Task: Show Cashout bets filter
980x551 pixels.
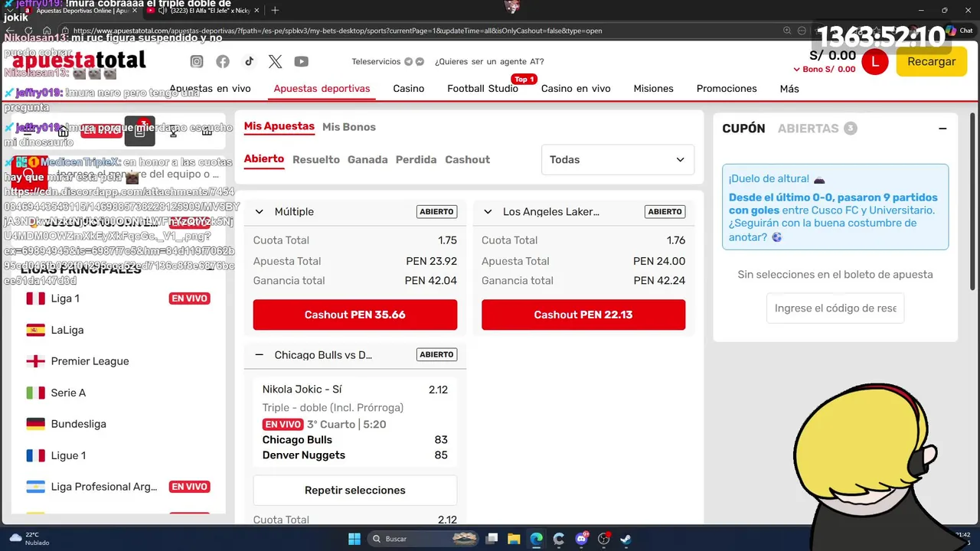Action: click(467, 160)
